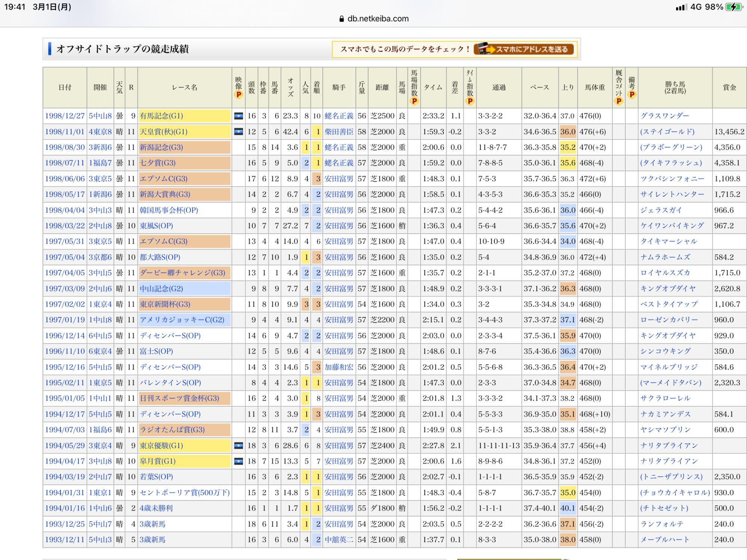Open jockey 中舘英二 link

point(339,539)
